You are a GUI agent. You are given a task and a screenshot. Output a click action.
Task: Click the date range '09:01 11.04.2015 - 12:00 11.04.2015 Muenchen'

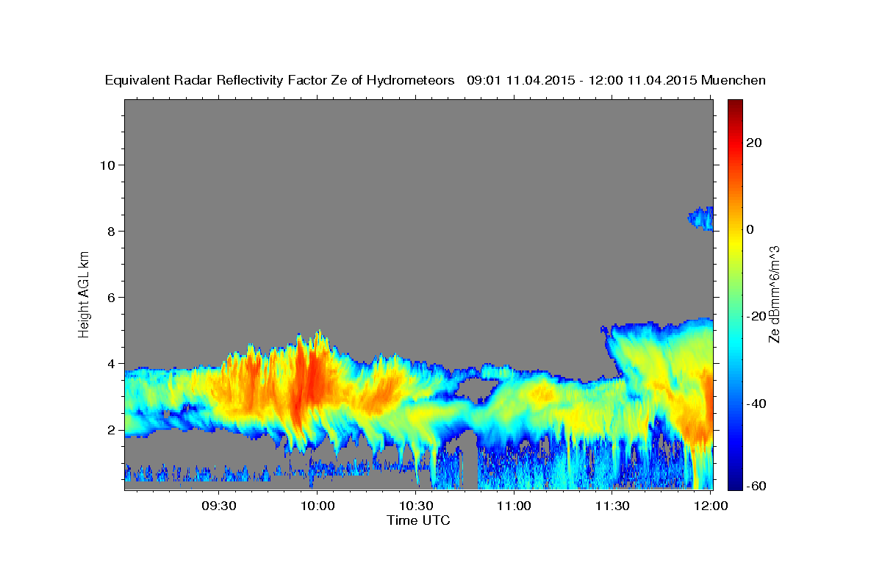pos(617,81)
